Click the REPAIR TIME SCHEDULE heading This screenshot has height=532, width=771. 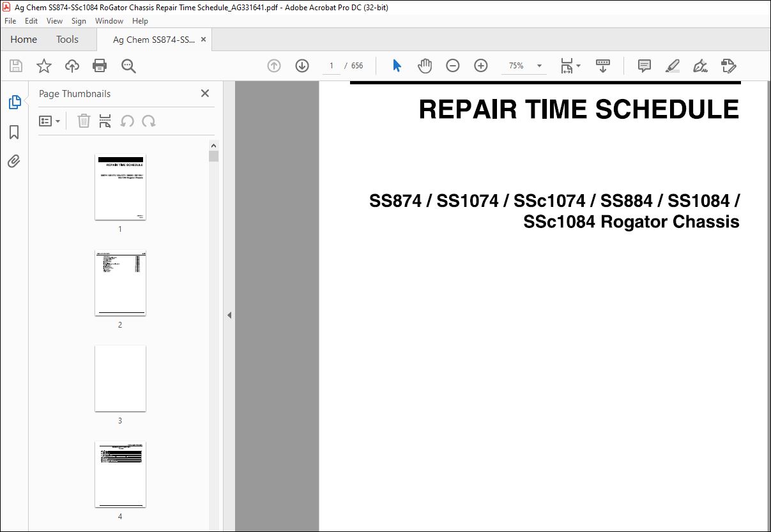tap(579, 109)
